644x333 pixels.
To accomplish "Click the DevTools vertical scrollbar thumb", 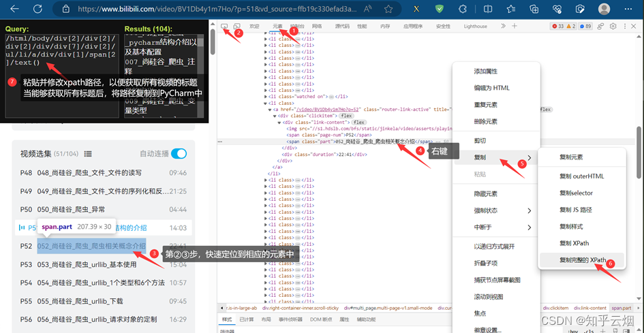I will pyautogui.click(x=639, y=152).
